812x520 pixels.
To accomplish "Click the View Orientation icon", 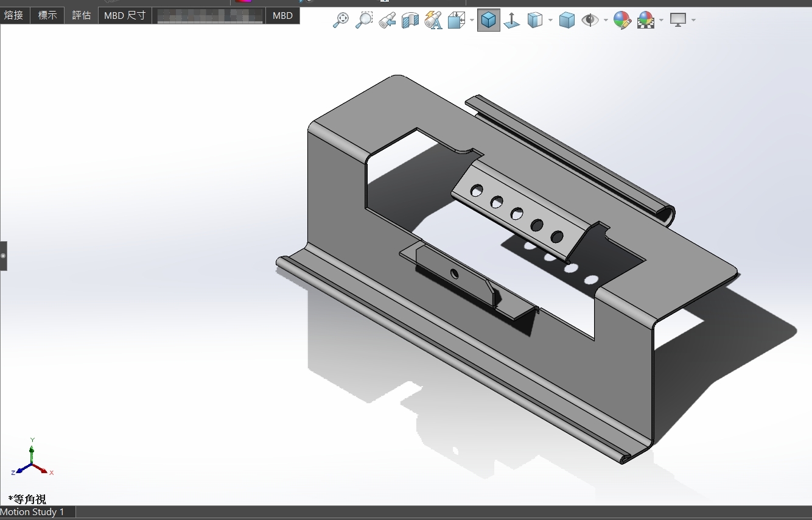I will coord(456,21).
